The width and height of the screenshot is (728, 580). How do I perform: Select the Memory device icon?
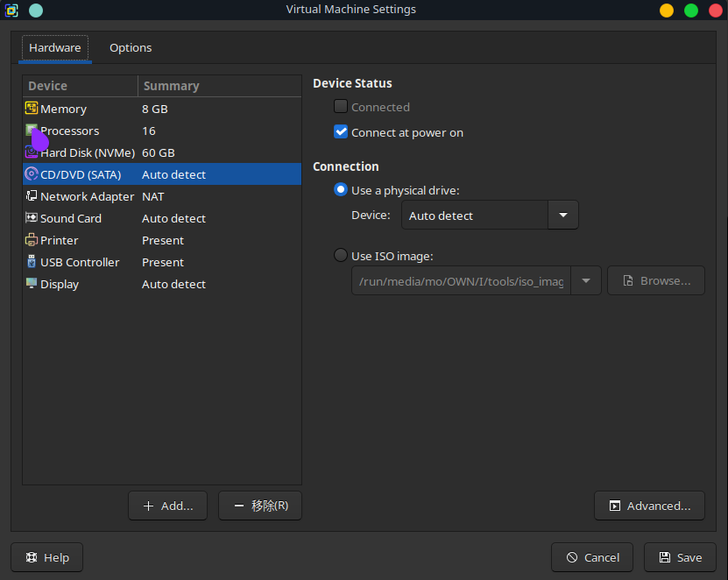point(31,109)
